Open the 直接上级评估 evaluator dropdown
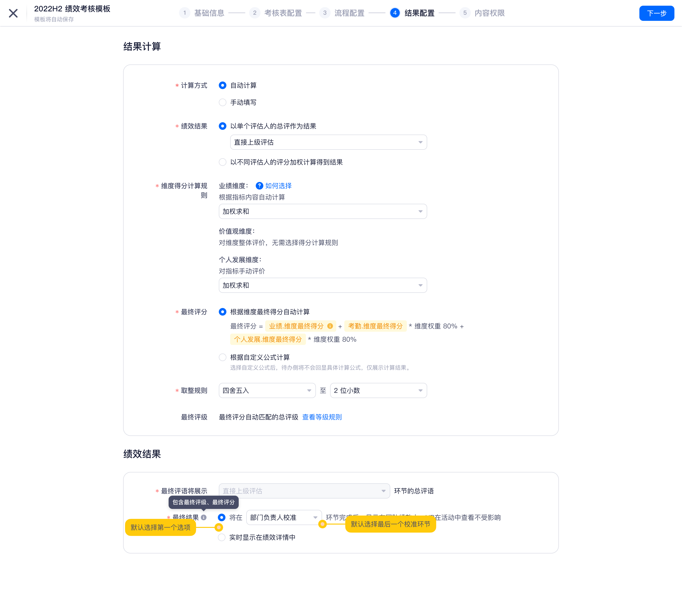 pyautogui.click(x=328, y=142)
